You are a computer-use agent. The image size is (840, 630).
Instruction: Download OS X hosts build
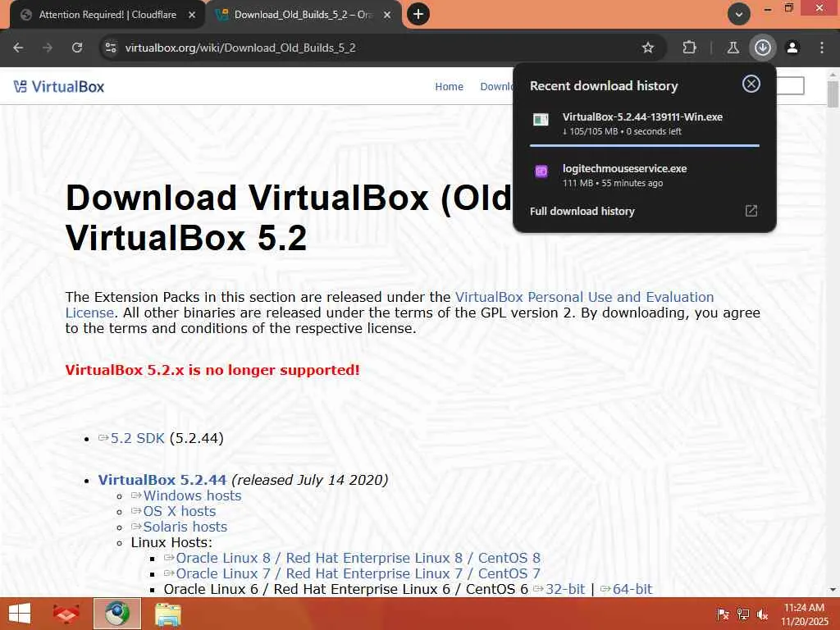click(180, 511)
